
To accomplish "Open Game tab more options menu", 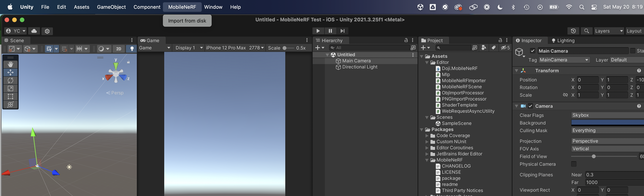I will point(307,40).
